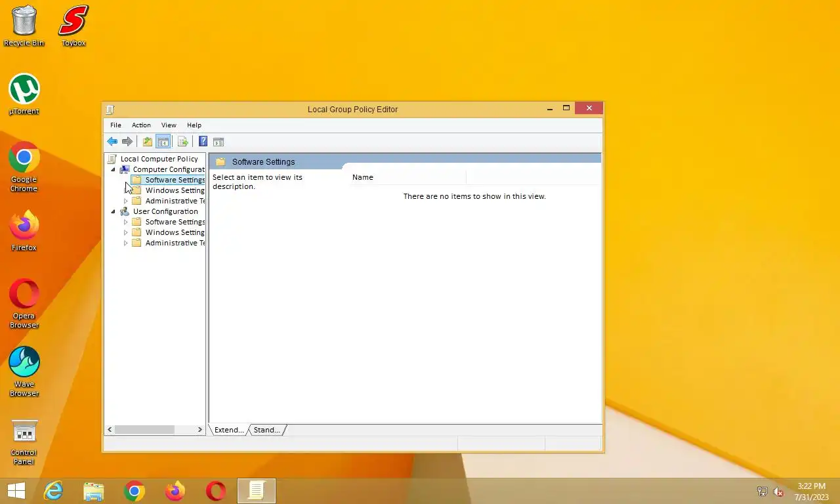This screenshot has height=504, width=840.
Task: Open the Opera Browser desktop shortcut
Action: coord(24,304)
